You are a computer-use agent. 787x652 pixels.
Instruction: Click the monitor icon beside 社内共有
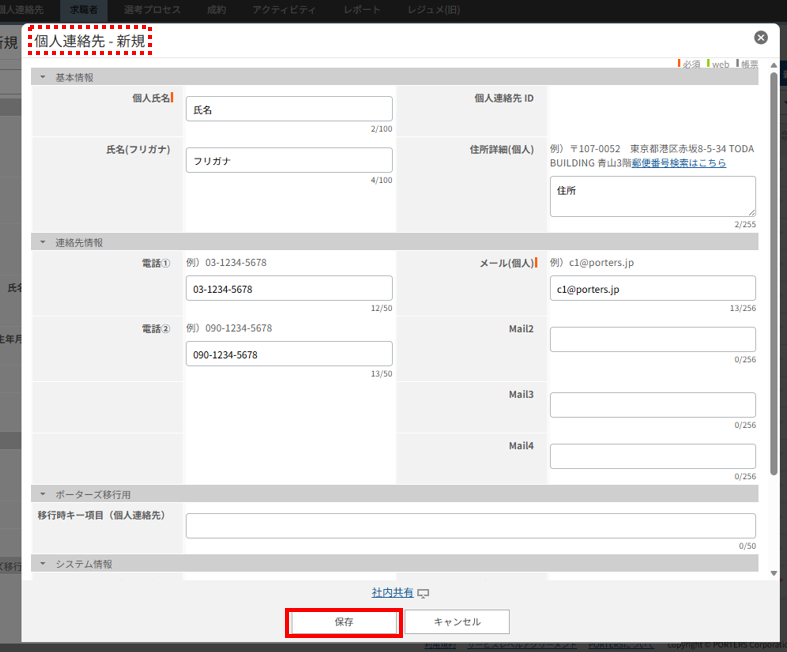click(423, 593)
